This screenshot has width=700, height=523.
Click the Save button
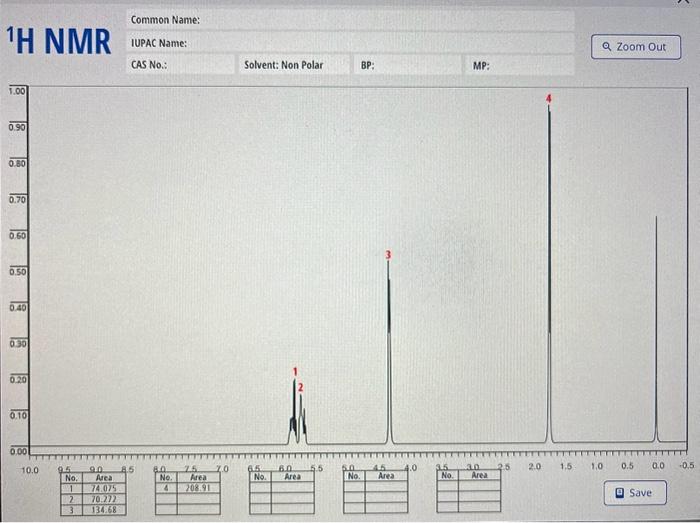click(x=635, y=493)
